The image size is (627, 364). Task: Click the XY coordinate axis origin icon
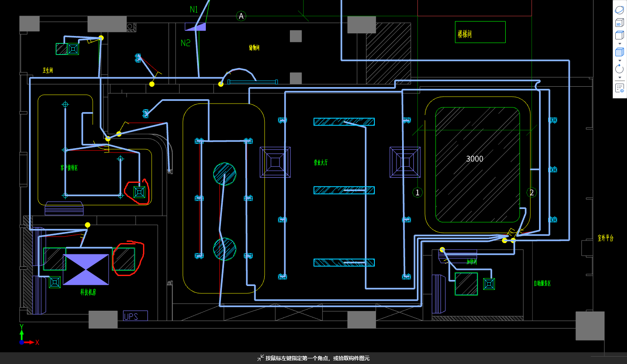[x=22, y=342]
